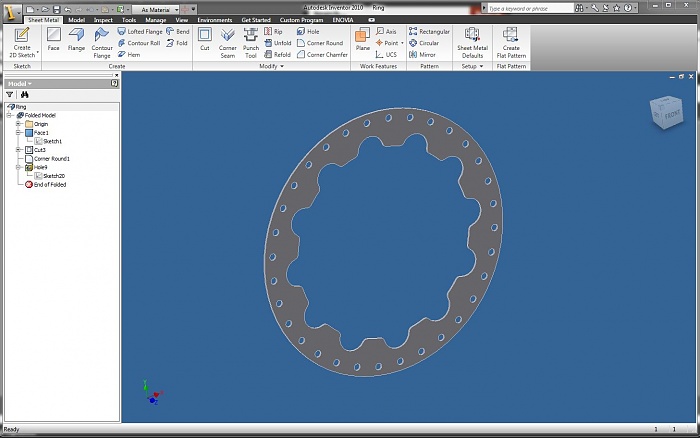Create a UCS
Viewport: 700px width, 438px height.
(x=386, y=54)
